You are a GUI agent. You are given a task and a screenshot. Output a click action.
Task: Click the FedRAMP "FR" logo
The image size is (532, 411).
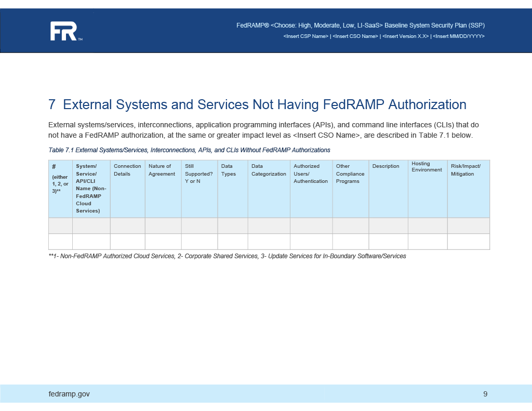63,31
